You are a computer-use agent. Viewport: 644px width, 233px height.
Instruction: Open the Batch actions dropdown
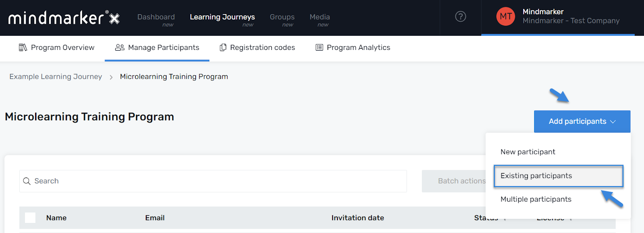coord(454,181)
